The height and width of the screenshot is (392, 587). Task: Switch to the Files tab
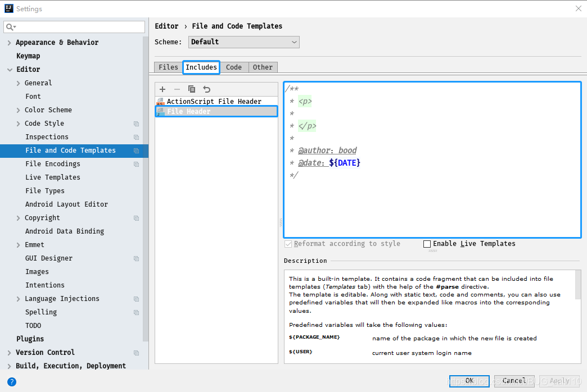pyautogui.click(x=168, y=66)
